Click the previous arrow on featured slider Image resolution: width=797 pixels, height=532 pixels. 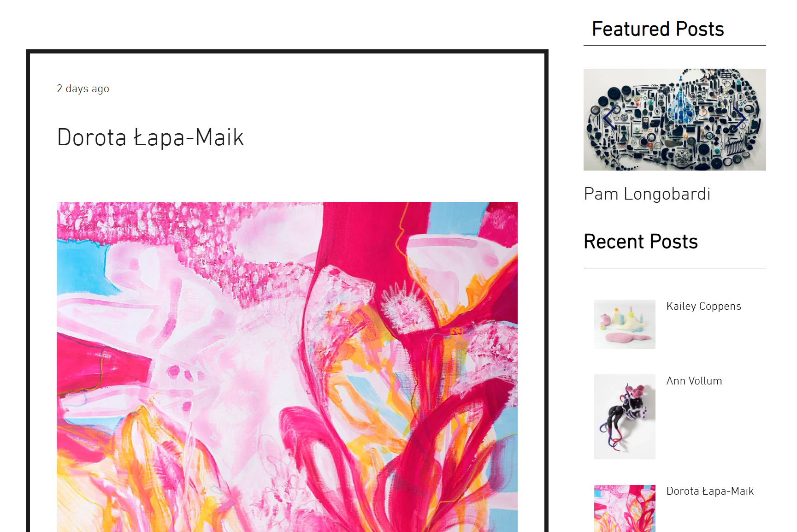609,119
